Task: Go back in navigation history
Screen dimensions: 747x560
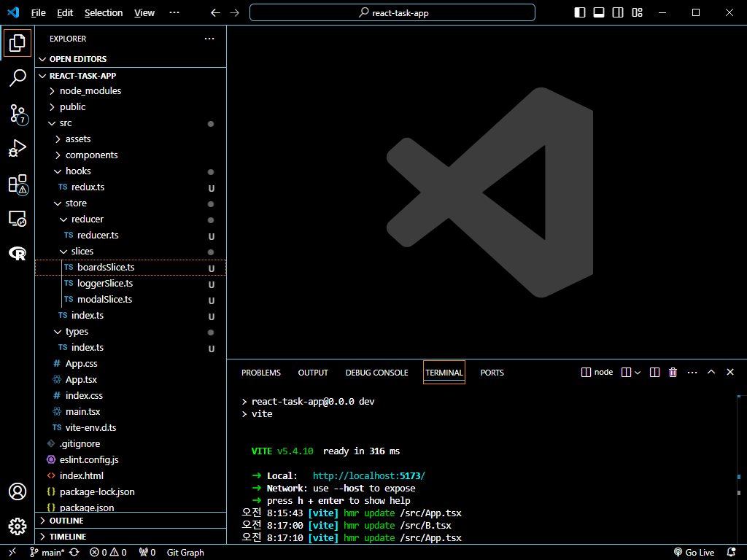Action: [x=215, y=13]
